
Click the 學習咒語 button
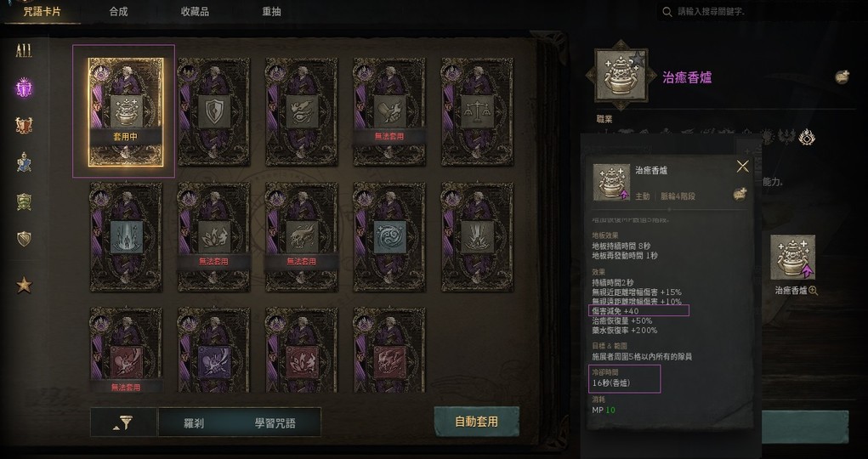coord(275,423)
